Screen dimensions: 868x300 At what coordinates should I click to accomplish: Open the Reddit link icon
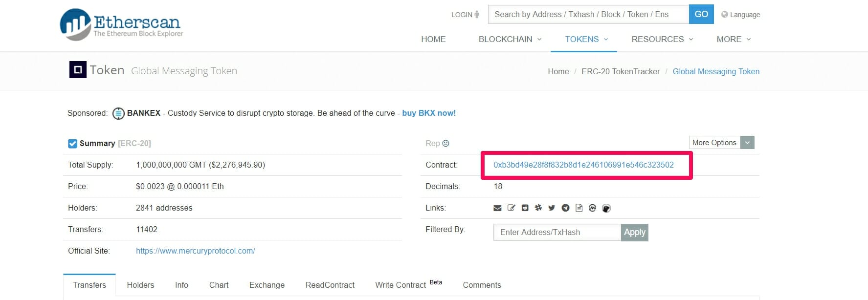(x=525, y=208)
